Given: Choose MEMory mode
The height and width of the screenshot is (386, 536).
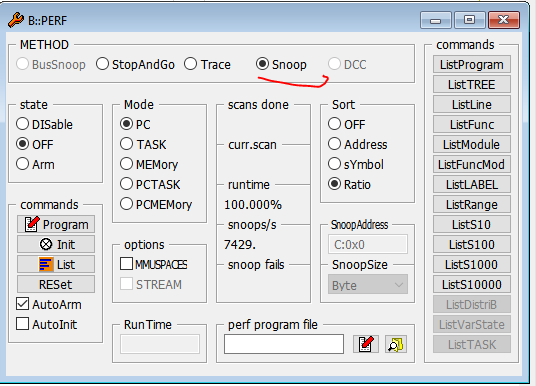Looking at the screenshot, I should (149, 164).
